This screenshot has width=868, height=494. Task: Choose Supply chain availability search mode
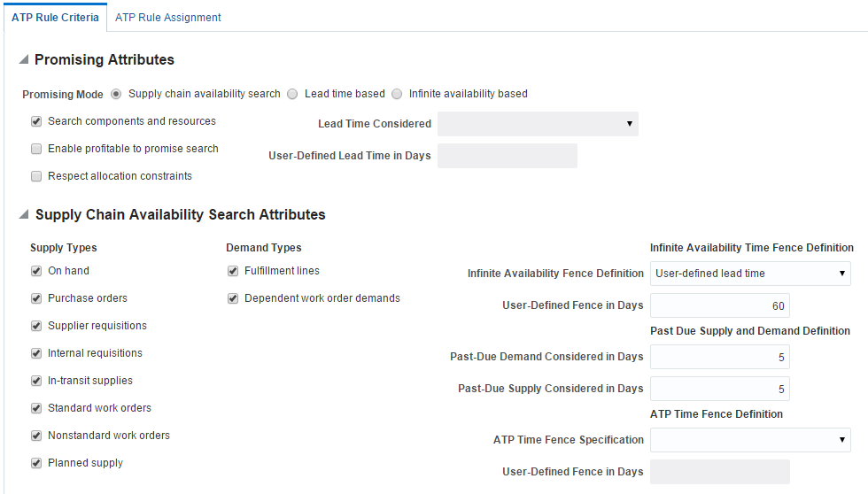point(116,94)
